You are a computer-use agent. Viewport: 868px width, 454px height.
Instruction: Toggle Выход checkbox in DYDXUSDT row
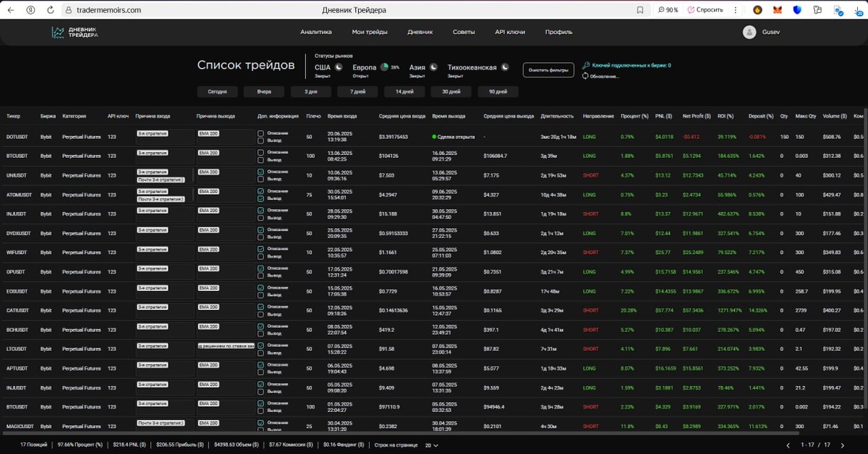[260, 237]
